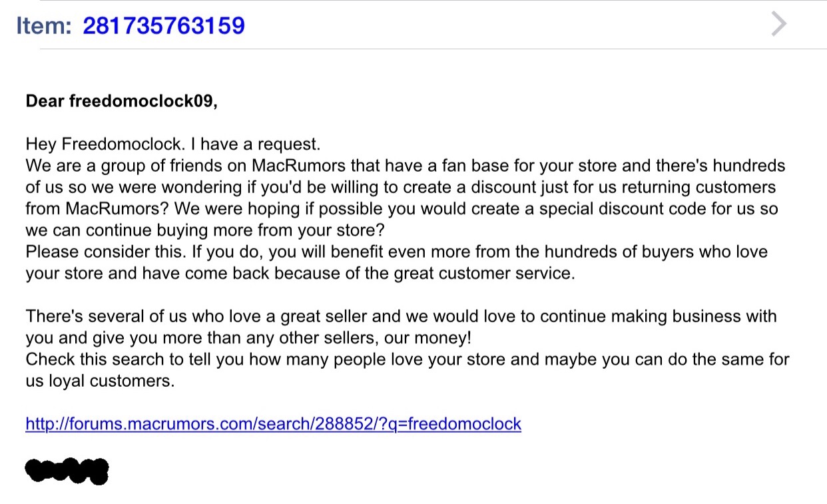Click the line ending with "our money!"
Image resolution: width=827 pixels, height=504 pixels.
click(x=248, y=338)
